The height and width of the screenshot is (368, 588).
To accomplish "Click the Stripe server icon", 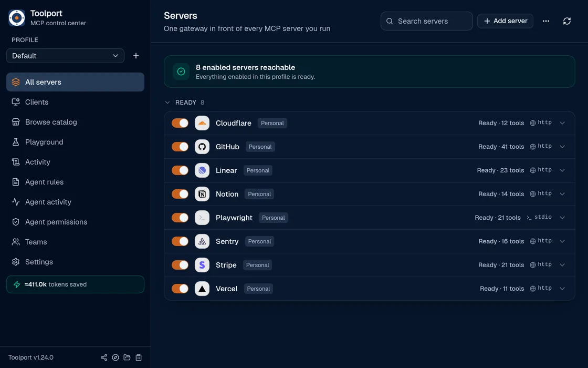I will [x=202, y=265].
